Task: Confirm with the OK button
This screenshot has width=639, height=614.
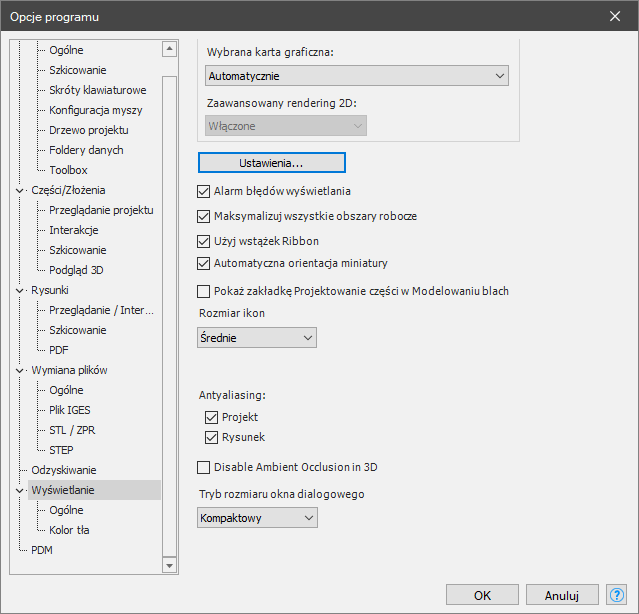Action: coord(482,595)
